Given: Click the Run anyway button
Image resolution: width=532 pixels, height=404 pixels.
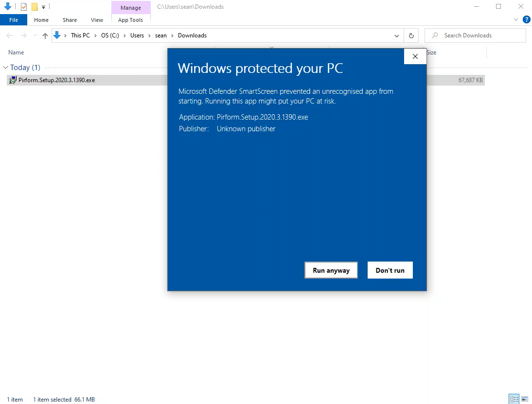Looking at the screenshot, I should [x=331, y=270].
